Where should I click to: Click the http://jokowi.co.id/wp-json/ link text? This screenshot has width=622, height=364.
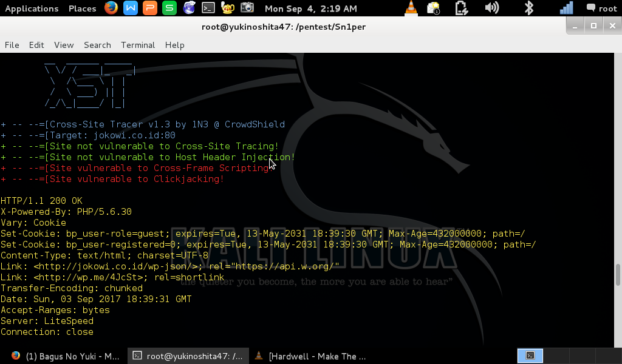pyautogui.click(x=115, y=266)
